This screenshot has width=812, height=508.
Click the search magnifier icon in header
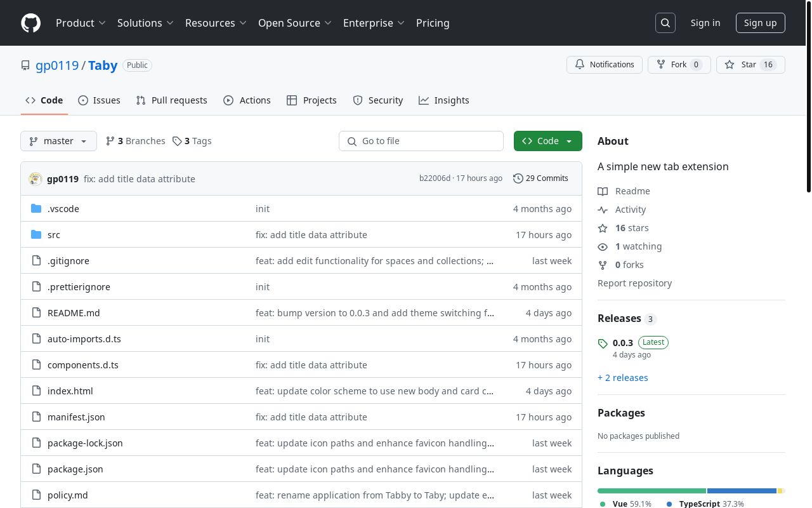[665, 23]
